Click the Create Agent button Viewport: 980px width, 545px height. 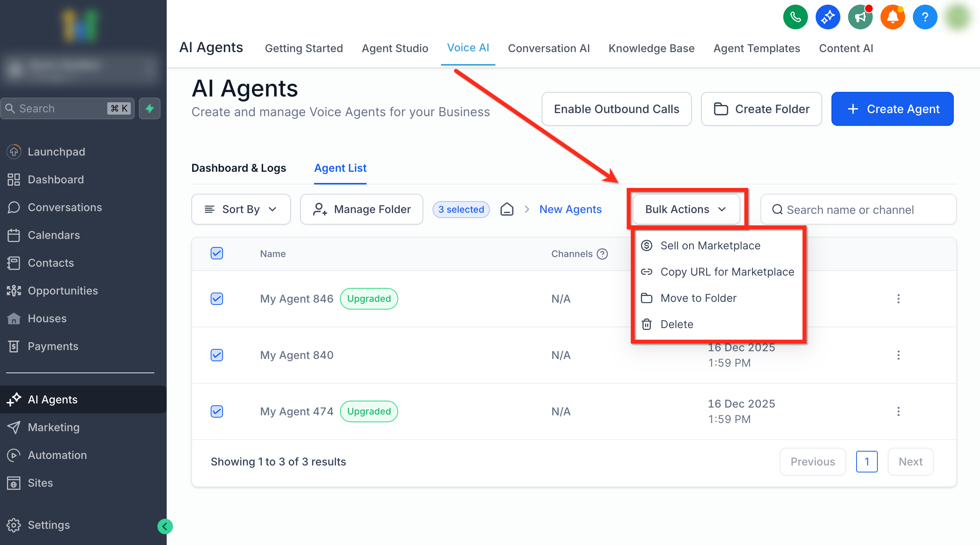pos(892,109)
